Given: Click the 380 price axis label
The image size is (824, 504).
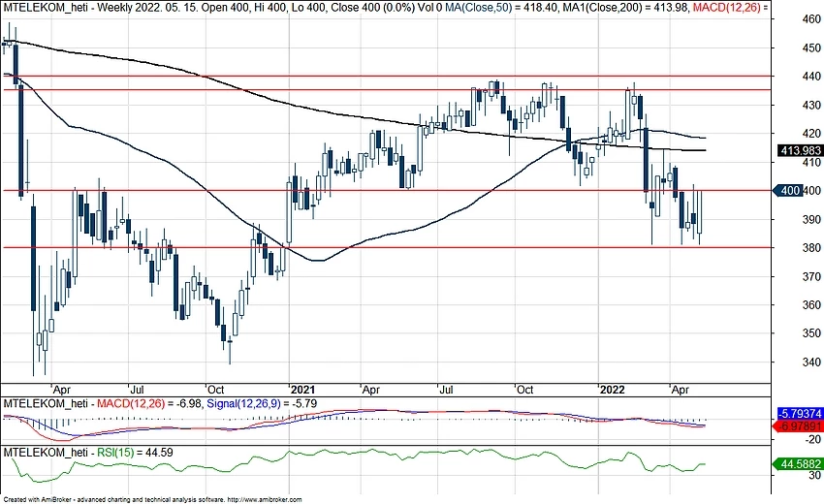Looking at the screenshot, I should tap(812, 247).
